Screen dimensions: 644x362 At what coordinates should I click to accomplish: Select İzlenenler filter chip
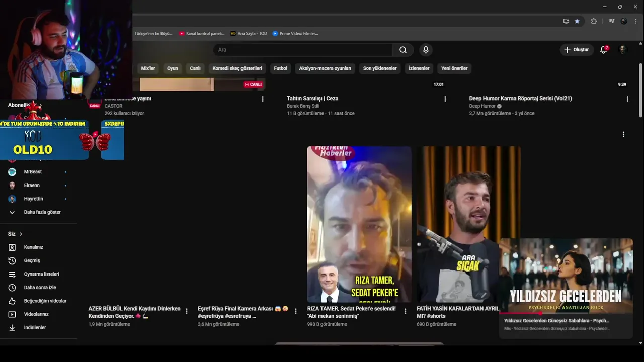(x=419, y=68)
